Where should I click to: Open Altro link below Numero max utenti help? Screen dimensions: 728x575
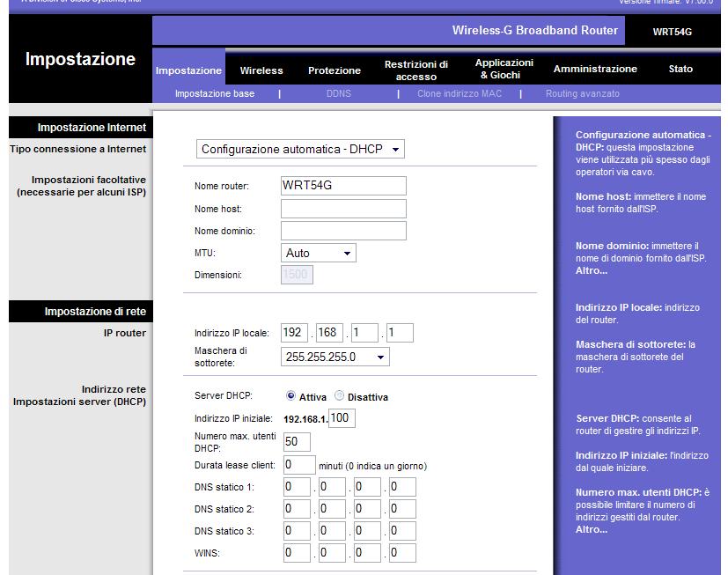(x=592, y=529)
